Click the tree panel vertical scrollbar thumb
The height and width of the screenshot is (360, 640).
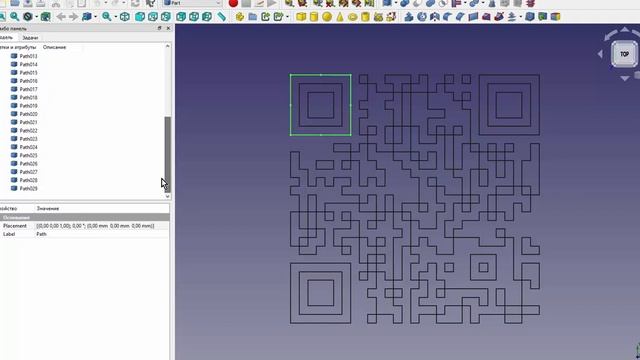(167, 154)
